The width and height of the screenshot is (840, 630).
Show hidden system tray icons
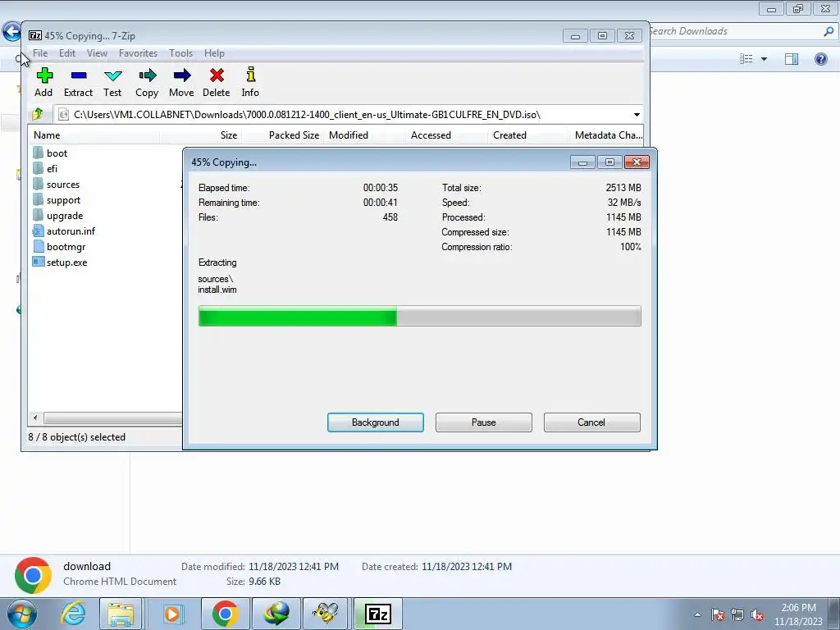point(697,614)
